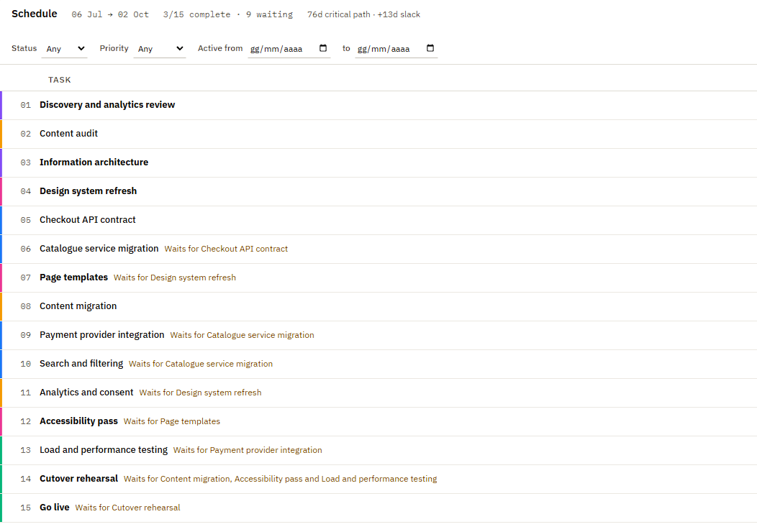
Task: Click Payment provider integration's dependency note
Action: (x=242, y=335)
